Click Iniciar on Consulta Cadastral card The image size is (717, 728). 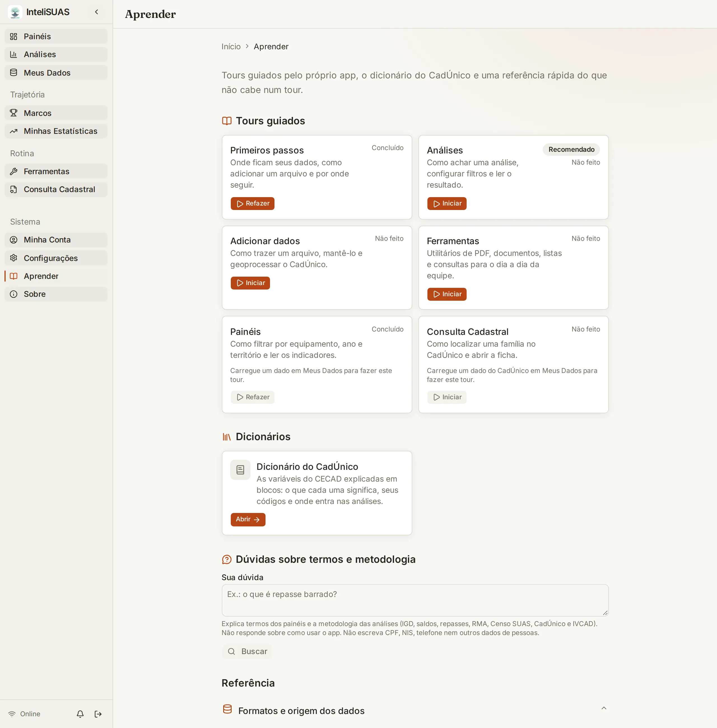click(447, 397)
